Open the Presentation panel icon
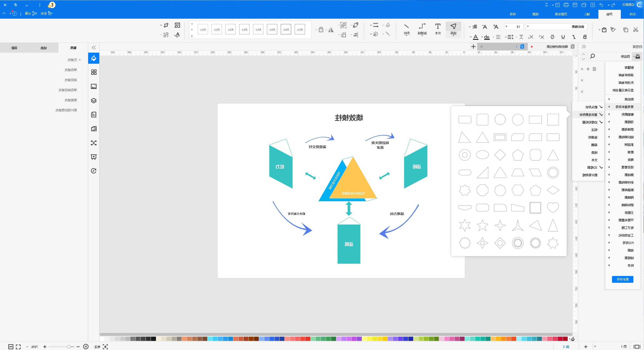644x350 pixels. [x=94, y=157]
